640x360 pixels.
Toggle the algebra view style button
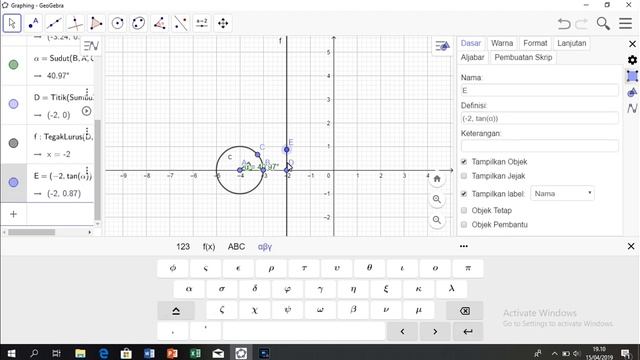[91, 46]
